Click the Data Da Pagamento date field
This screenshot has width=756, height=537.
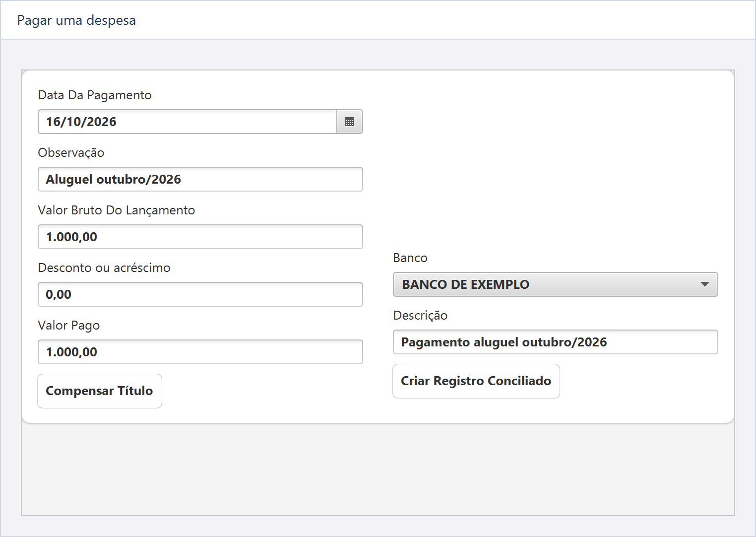(x=188, y=122)
